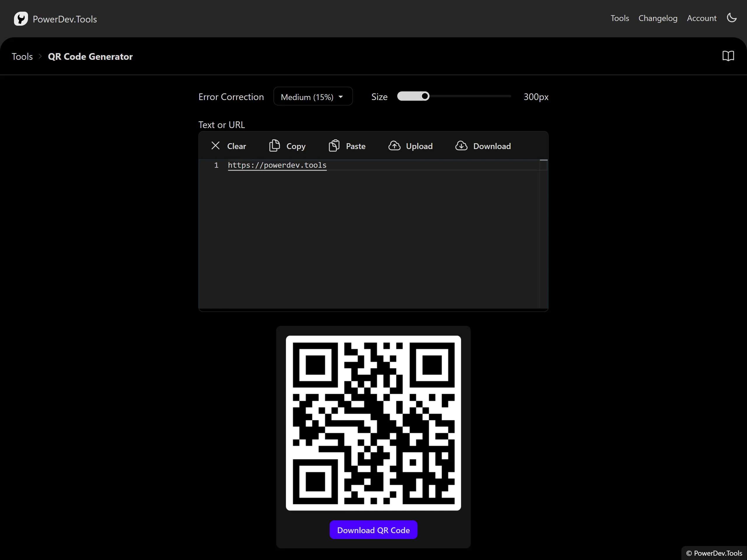The image size is (747, 560).
Task: Click PowerDev.Tools site title
Action: pyautogui.click(x=64, y=19)
